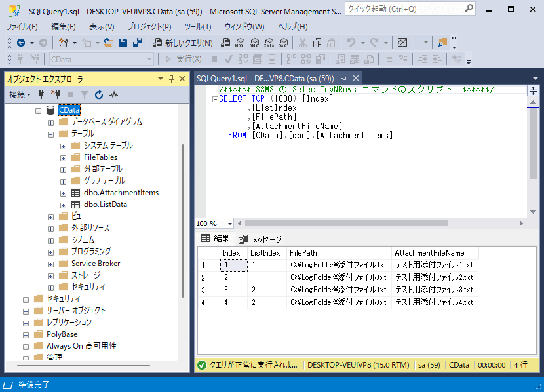Screen dimensions: 544x392
Task: Click the Save All toolbar icon
Action: click(x=137, y=43)
